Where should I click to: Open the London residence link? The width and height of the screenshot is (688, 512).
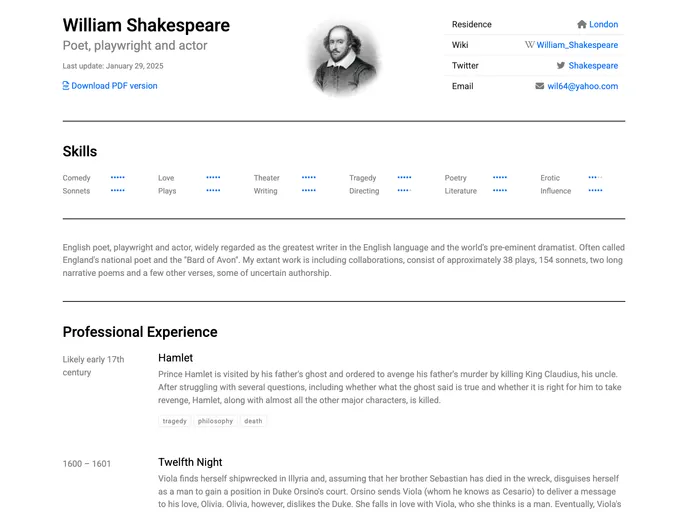pyautogui.click(x=603, y=25)
